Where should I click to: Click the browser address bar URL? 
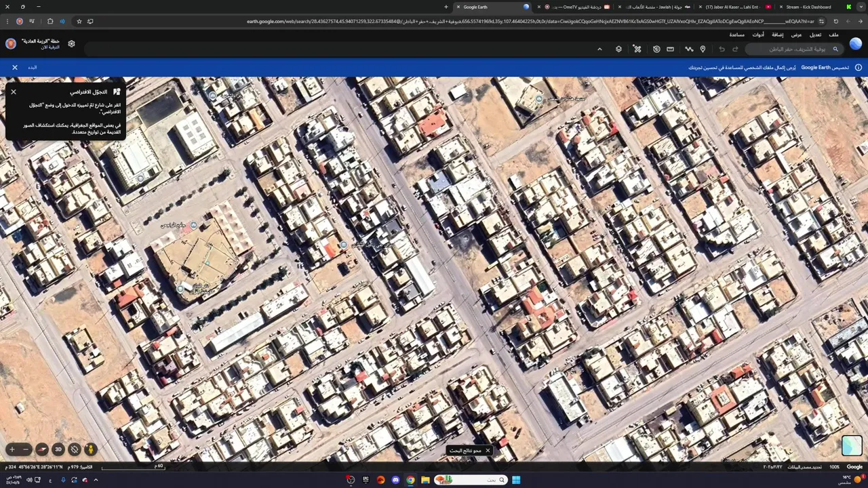point(529,21)
